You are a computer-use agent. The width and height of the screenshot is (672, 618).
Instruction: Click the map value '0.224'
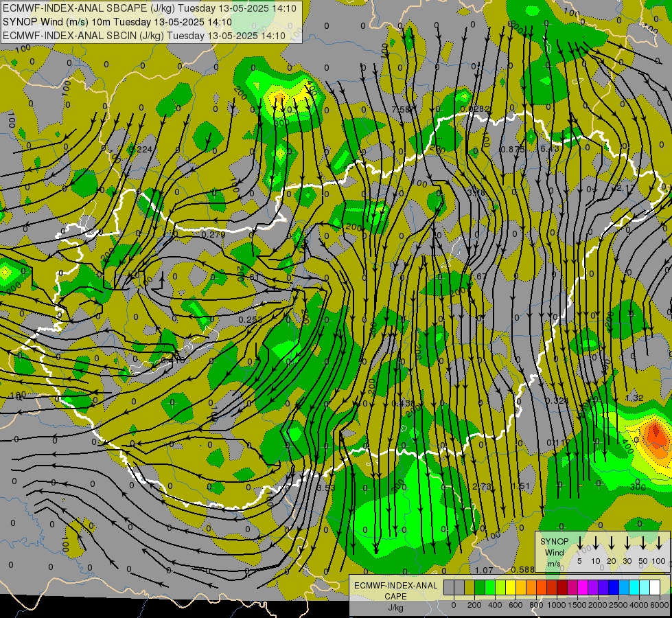(140, 149)
